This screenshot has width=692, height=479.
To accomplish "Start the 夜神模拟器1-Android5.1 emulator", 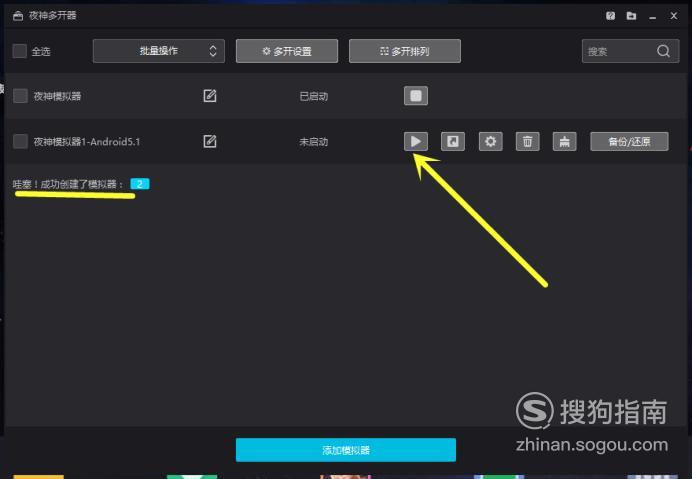I will (416, 141).
